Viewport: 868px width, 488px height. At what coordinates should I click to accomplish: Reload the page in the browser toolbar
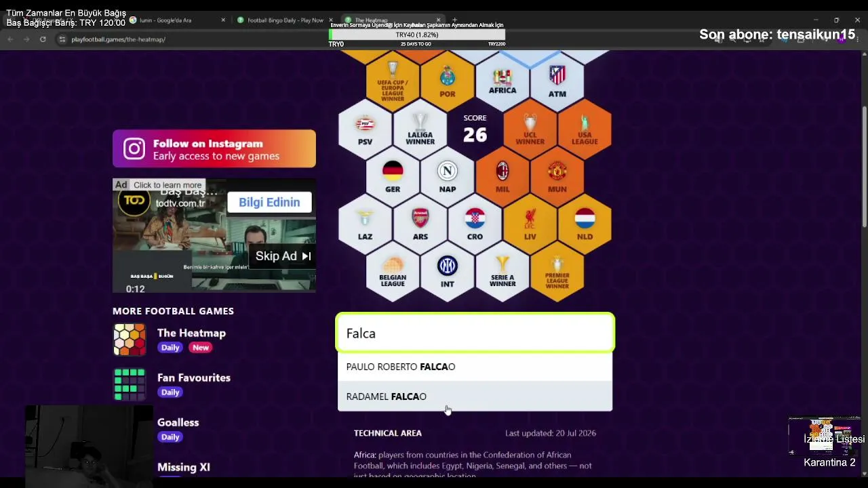(x=43, y=39)
